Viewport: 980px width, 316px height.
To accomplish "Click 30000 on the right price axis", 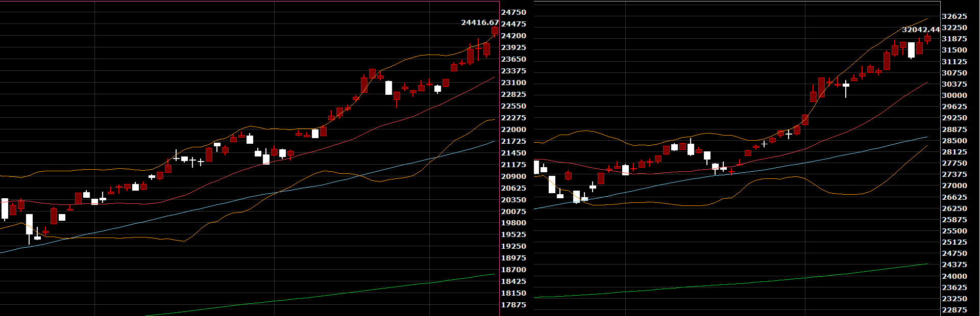I will 954,95.
